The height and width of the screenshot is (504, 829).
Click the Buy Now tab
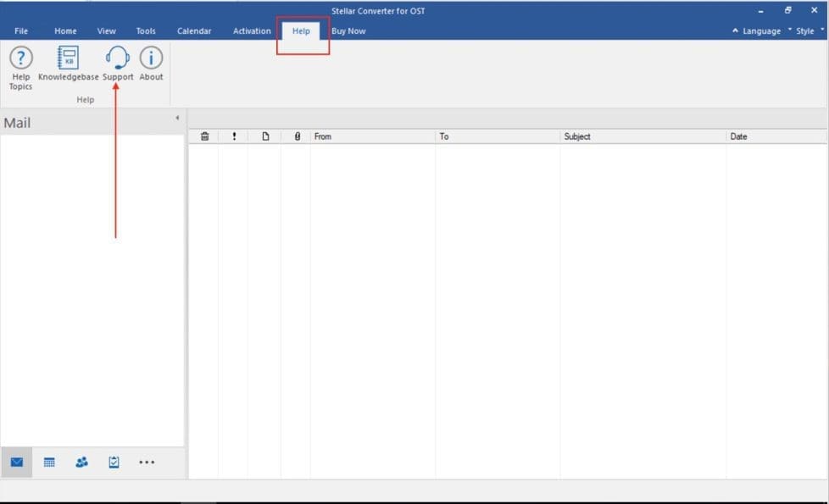(x=348, y=31)
